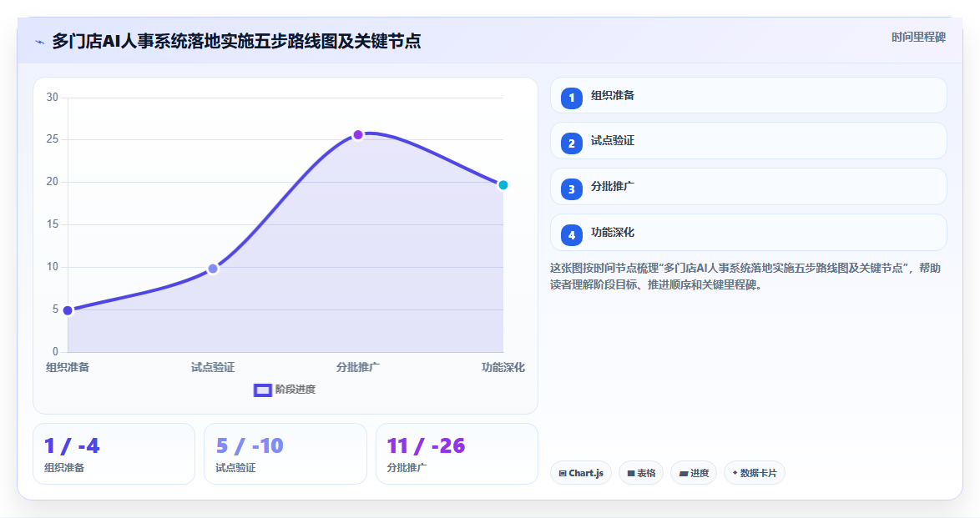The width and height of the screenshot is (980, 518).
Task: Select the 功能深化 step row
Action: pos(748,233)
